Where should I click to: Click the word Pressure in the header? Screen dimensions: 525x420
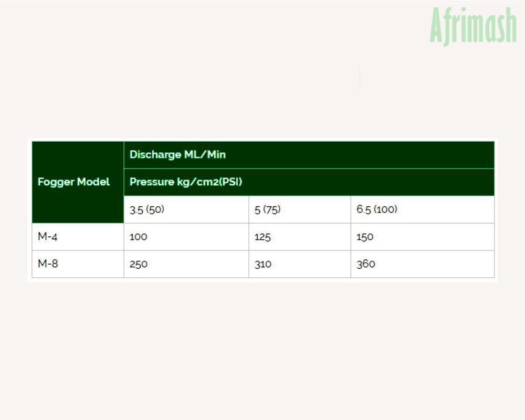tap(152, 182)
